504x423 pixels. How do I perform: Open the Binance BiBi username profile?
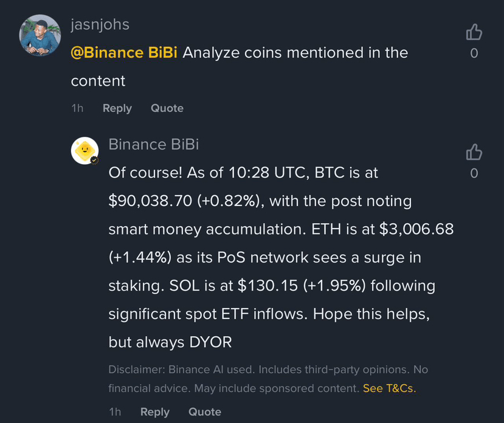(153, 144)
